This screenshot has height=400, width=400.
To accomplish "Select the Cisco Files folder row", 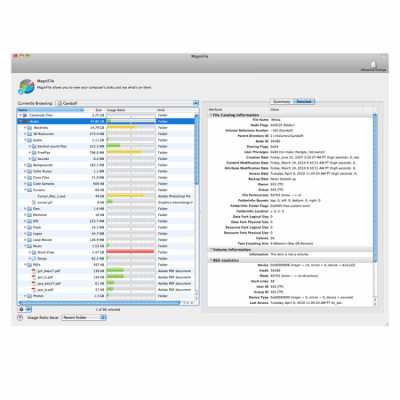I will pos(106,177).
